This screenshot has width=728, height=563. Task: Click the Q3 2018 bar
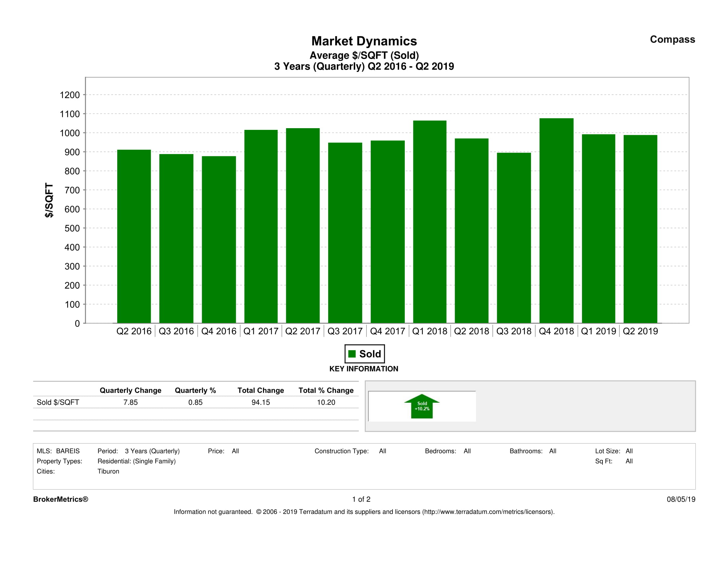point(514,238)
